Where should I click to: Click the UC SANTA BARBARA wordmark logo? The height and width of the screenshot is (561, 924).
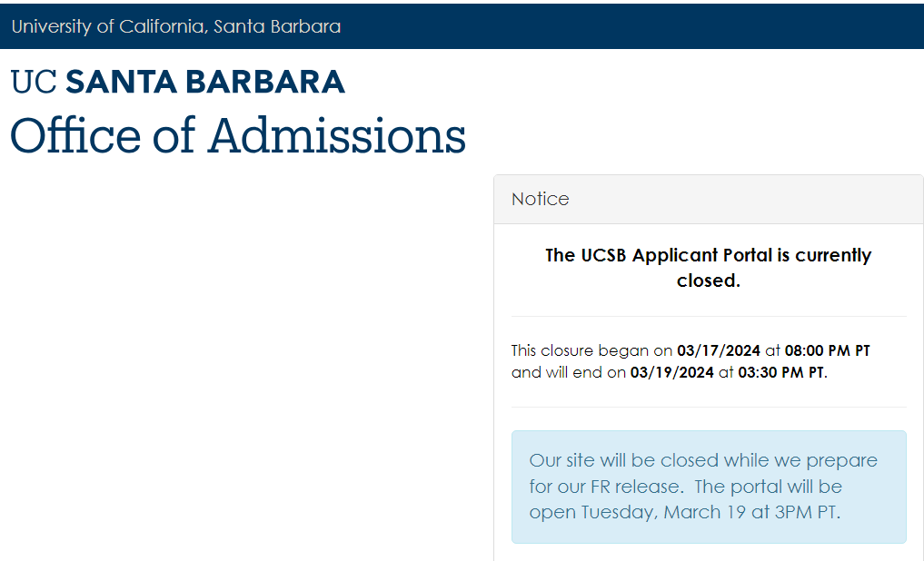pyautogui.click(x=178, y=82)
